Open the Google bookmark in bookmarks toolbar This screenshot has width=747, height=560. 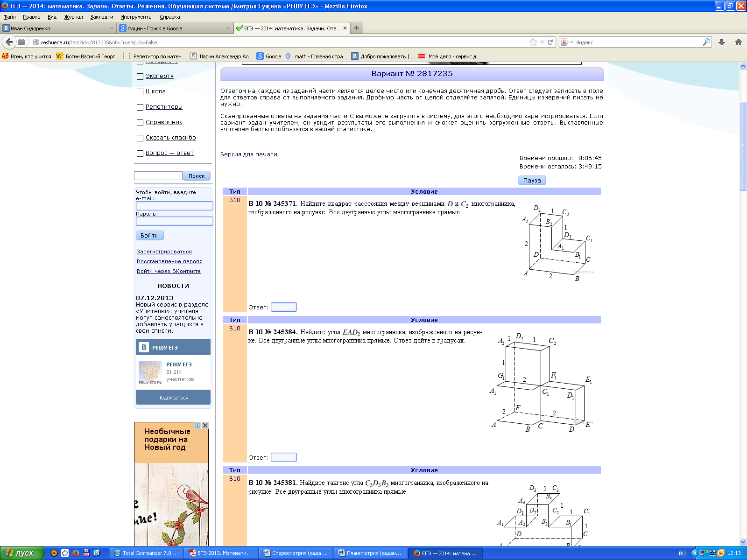pyautogui.click(x=269, y=56)
